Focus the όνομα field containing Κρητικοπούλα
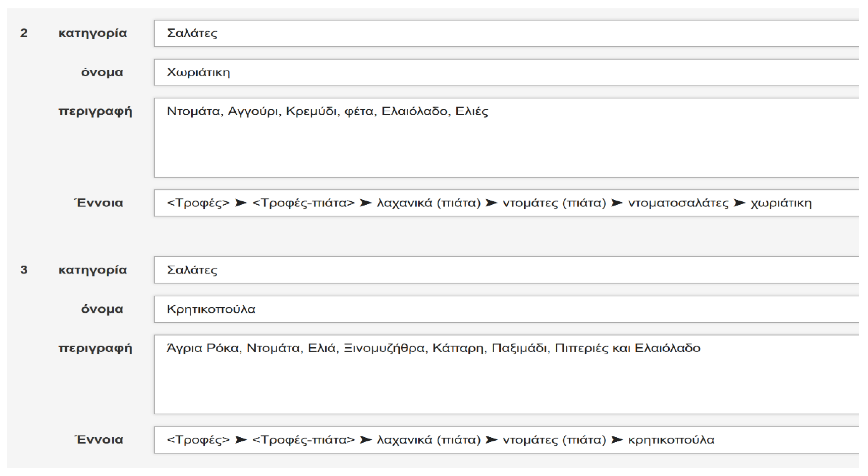 505,309
